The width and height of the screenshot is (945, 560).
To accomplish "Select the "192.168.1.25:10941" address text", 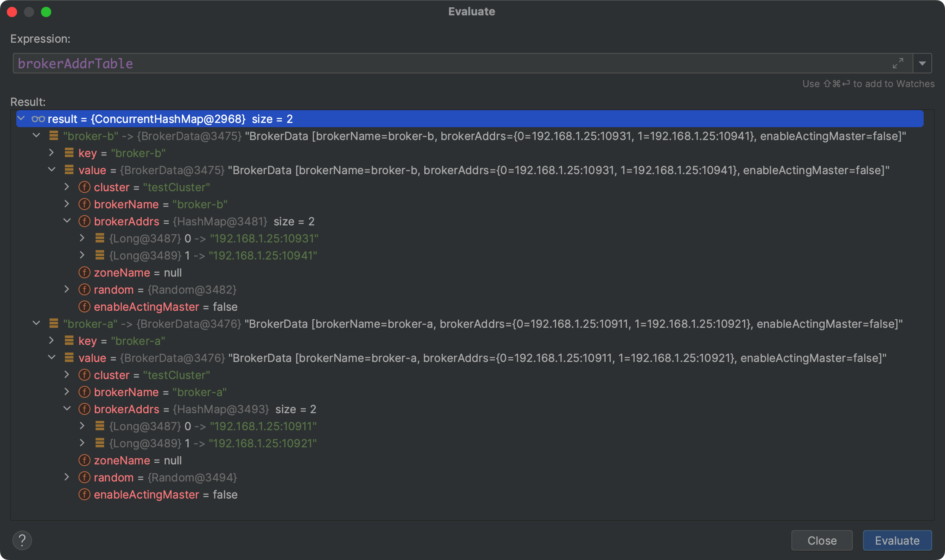I will [263, 256].
